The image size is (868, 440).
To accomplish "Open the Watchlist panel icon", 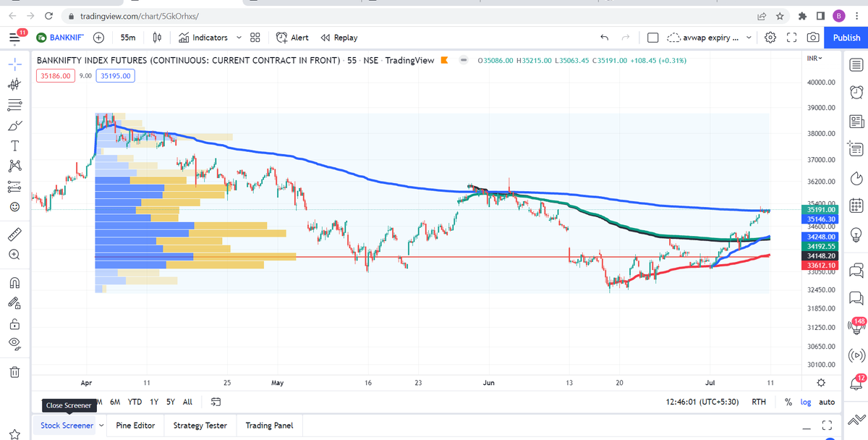I will pos(856,65).
